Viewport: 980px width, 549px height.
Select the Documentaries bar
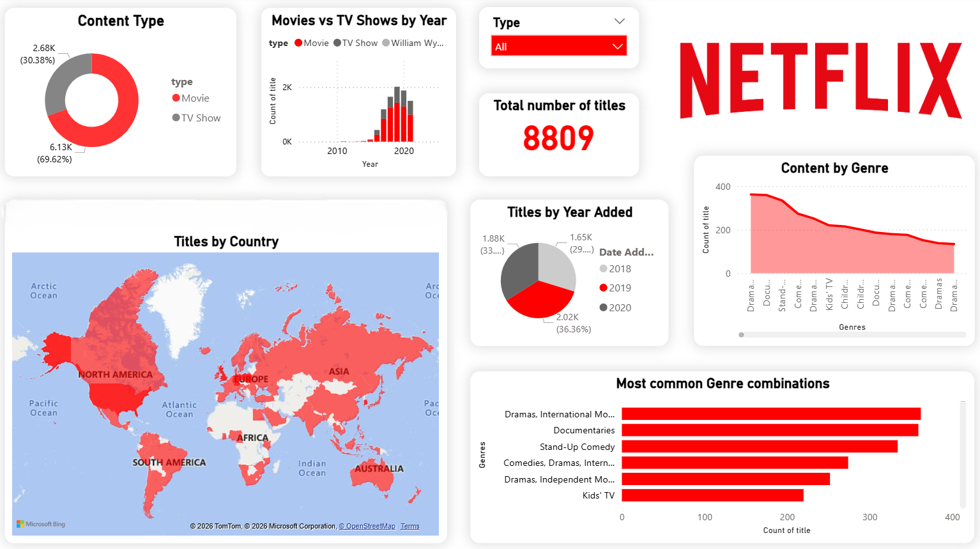coord(769,430)
